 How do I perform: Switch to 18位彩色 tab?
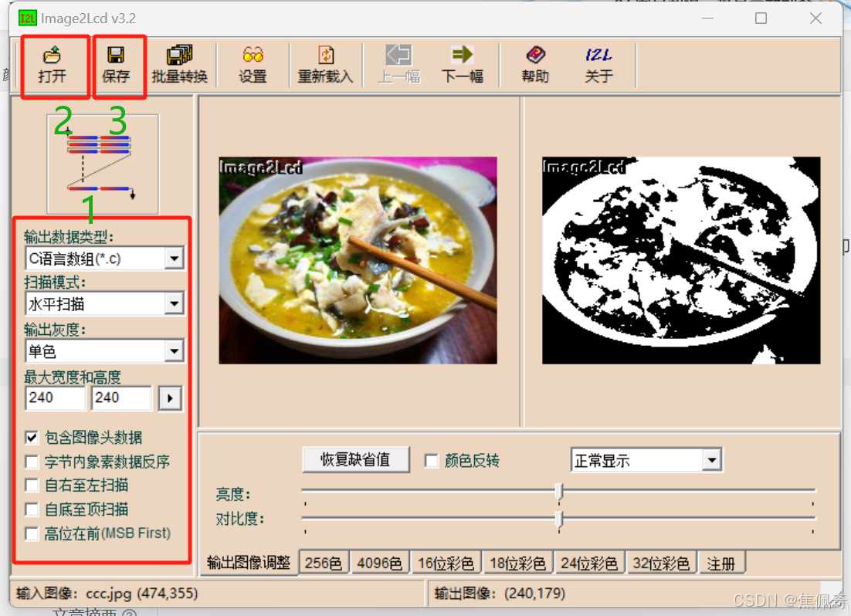click(517, 564)
